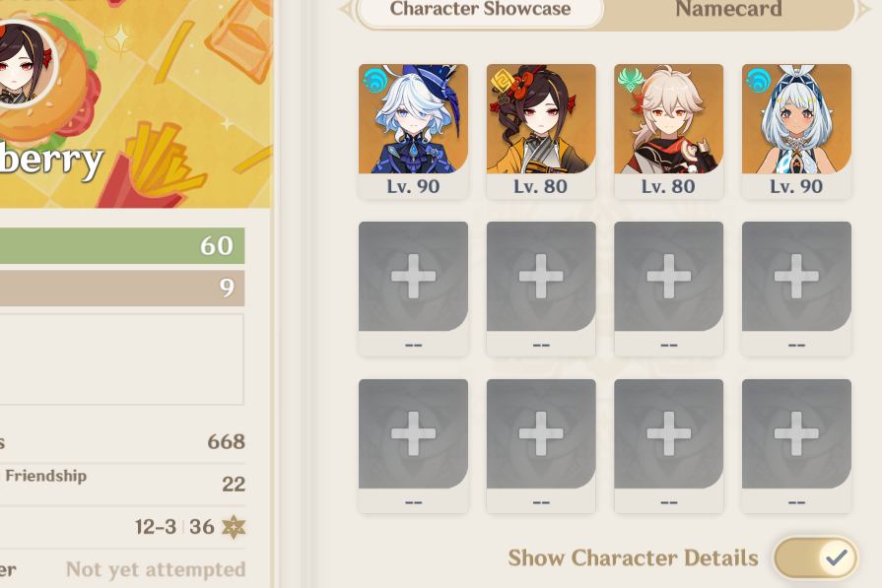Add character to second slot in middle row
This screenshot has width=882, height=588.
click(x=541, y=289)
